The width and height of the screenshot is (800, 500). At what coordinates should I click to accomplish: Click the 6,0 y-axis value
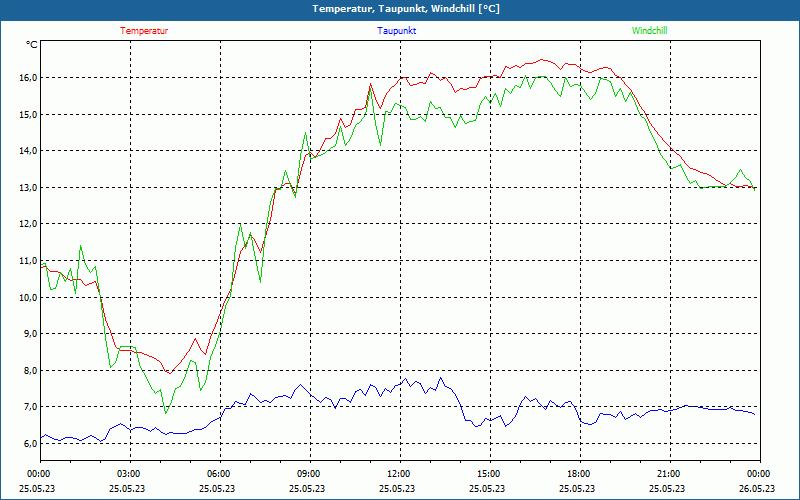coord(32,443)
